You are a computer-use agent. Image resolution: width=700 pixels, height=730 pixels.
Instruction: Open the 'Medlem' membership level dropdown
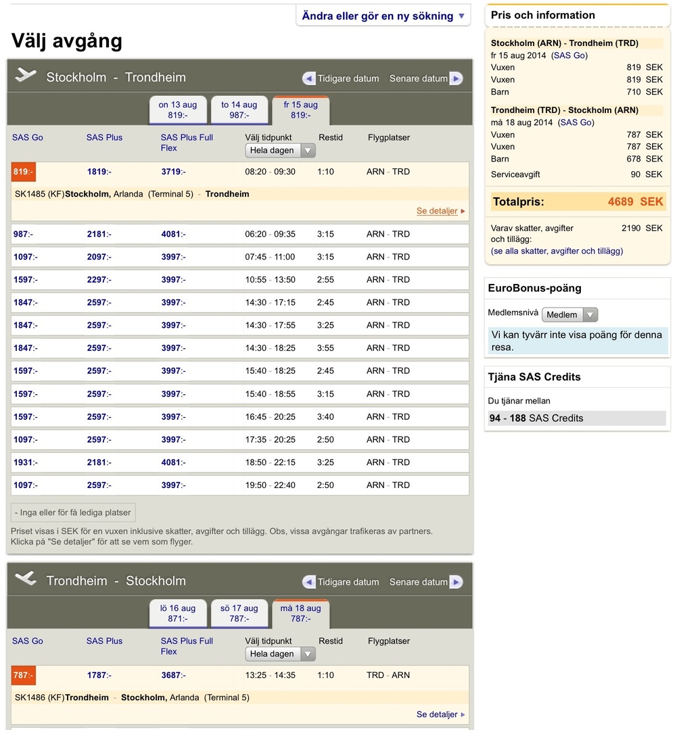(569, 315)
